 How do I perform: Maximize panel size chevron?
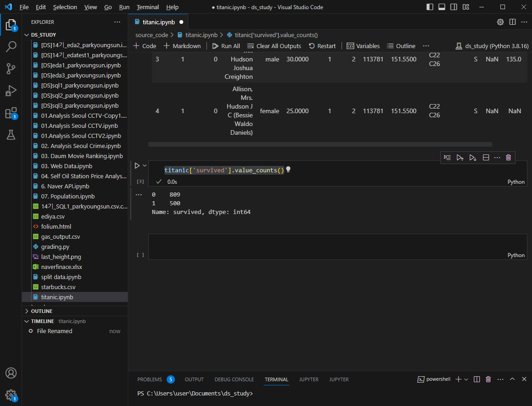(x=512, y=379)
